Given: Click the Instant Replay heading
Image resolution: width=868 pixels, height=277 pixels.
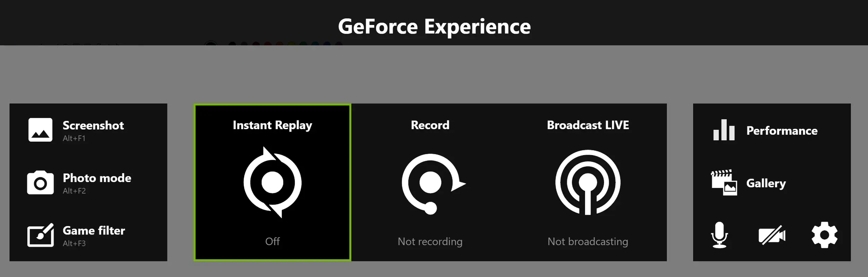Looking at the screenshot, I should click(272, 125).
